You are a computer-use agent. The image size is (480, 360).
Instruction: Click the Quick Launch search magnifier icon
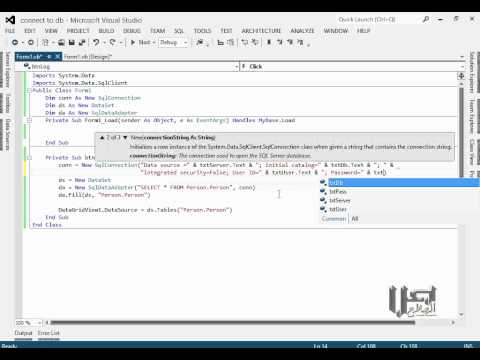pos(426,20)
